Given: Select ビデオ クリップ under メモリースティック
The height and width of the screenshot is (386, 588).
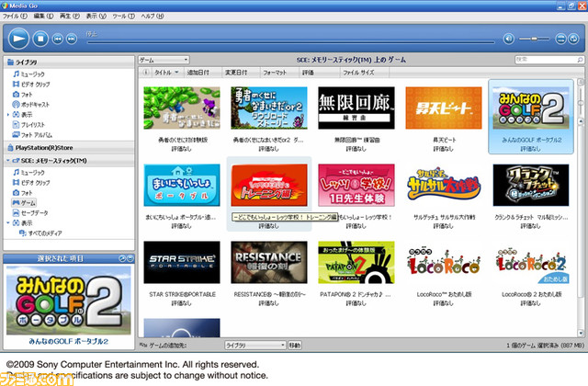Looking at the screenshot, I should (x=31, y=182).
